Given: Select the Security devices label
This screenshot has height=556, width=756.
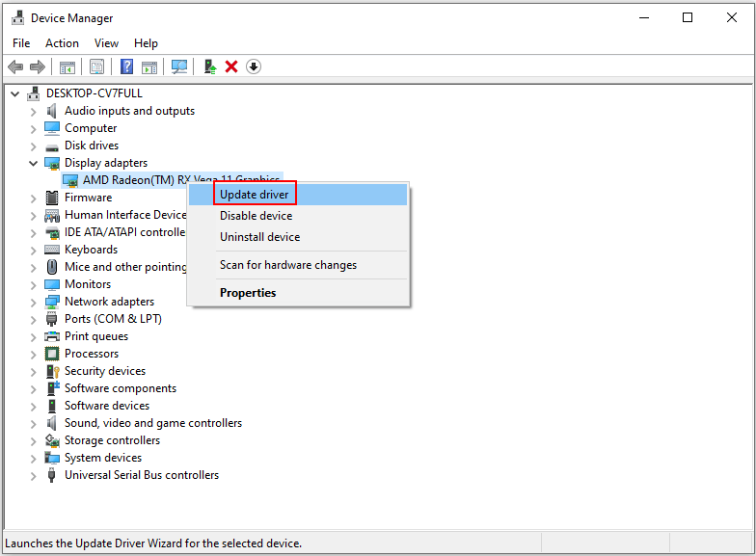Looking at the screenshot, I should click(105, 371).
